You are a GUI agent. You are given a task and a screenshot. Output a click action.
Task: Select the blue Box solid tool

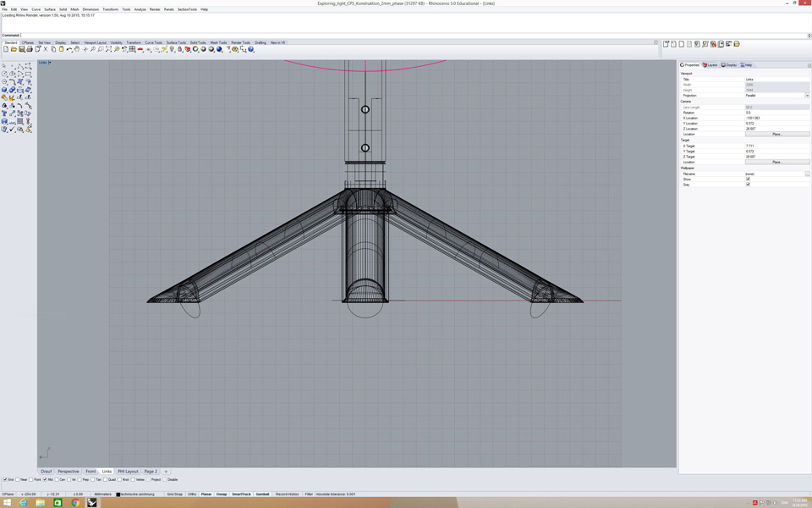click(x=3, y=90)
